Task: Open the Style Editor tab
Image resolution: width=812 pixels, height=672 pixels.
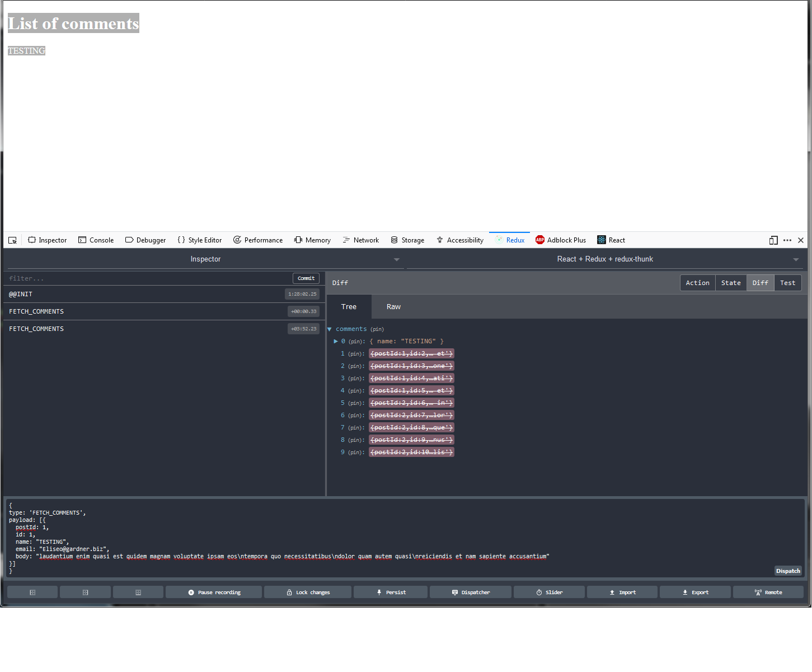Action: pyautogui.click(x=200, y=240)
